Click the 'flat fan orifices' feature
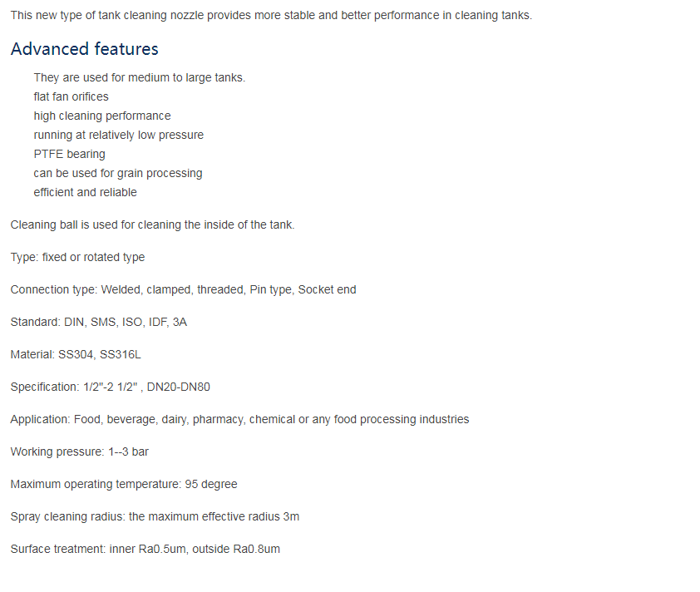The height and width of the screenshot is (592, 700). coord(71,96)
